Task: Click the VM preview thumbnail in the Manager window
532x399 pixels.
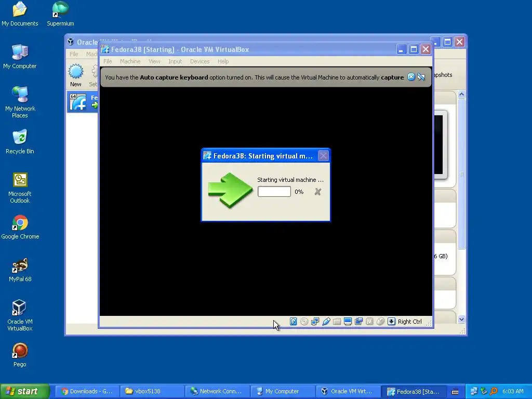Action: pyautogui.click(x=441, y=144)
